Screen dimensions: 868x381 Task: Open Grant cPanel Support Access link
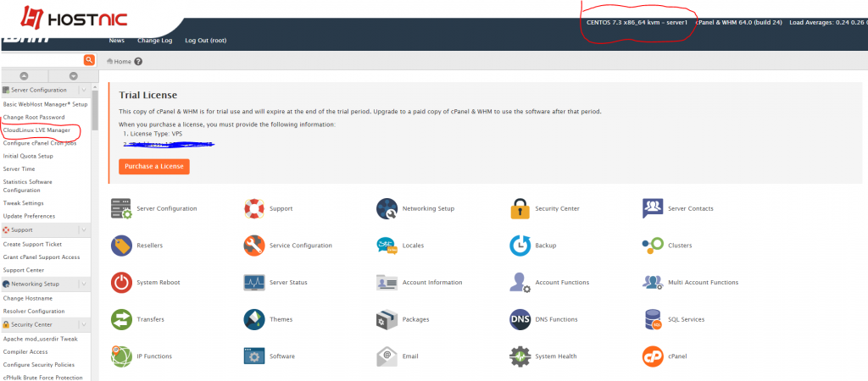[42, 257]
